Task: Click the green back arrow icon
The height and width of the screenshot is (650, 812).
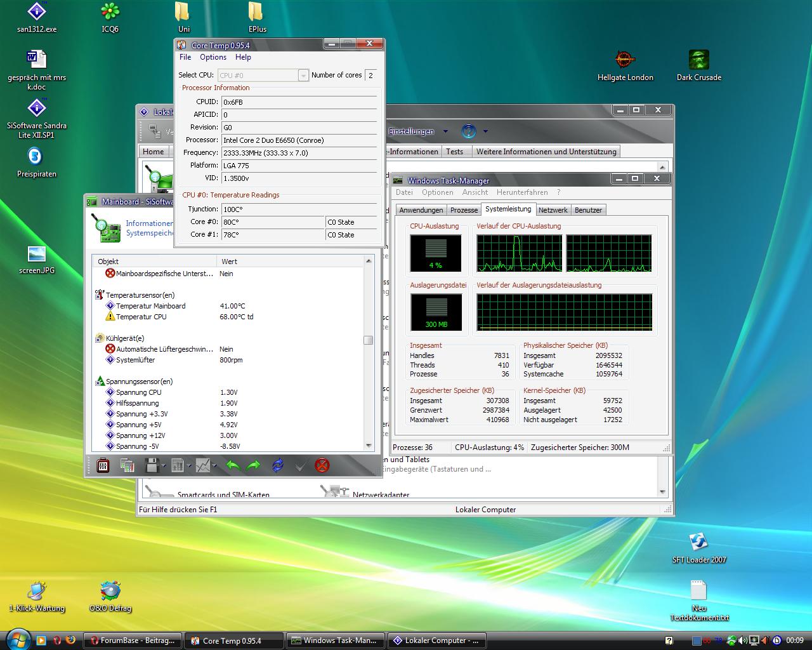Action: [x=233, y=466]
